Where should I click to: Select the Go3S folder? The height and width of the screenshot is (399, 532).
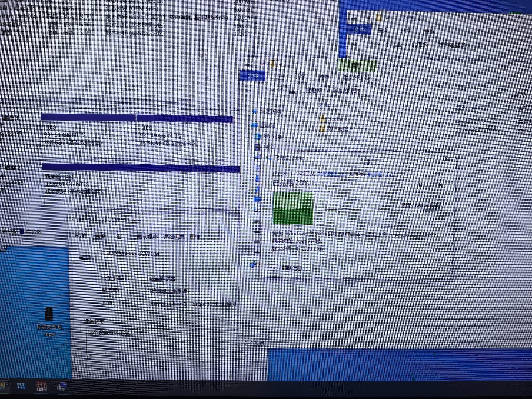(330, 119)
